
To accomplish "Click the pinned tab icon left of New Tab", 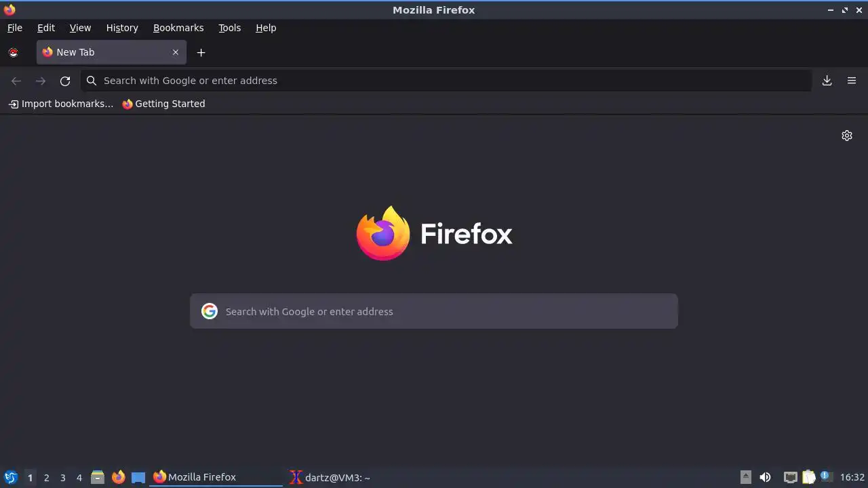I will click(13, 52).
